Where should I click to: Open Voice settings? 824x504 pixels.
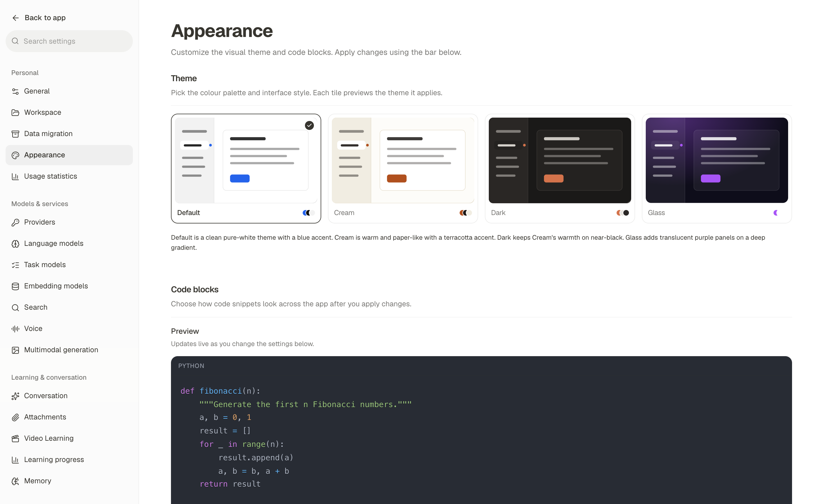tap(69, 329)
